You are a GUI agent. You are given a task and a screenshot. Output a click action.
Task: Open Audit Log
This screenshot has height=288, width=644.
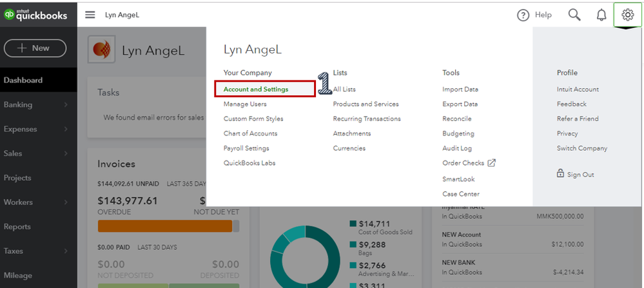click(x=457, y=148)
